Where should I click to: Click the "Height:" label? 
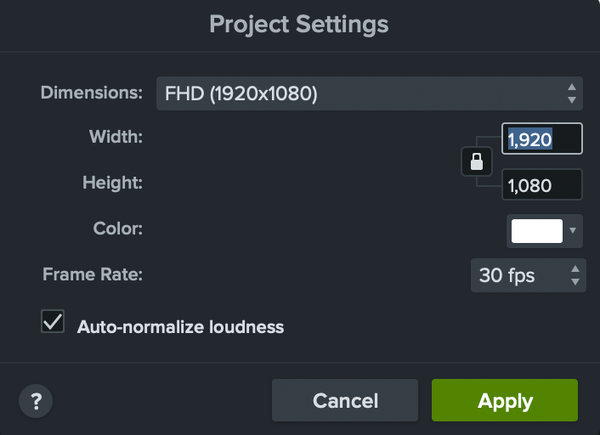pos(113,183)
